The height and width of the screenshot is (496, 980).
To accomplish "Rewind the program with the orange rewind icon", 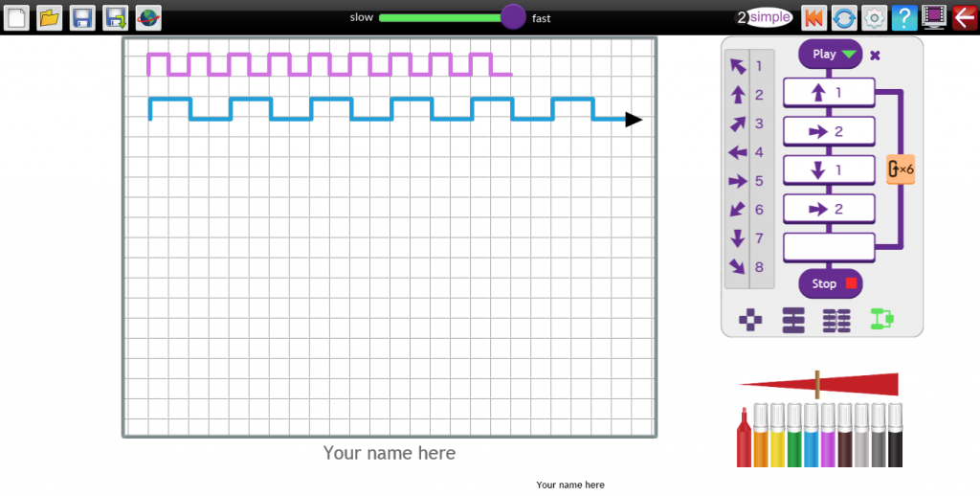I will pyautogui.click(x=814, y=18).
